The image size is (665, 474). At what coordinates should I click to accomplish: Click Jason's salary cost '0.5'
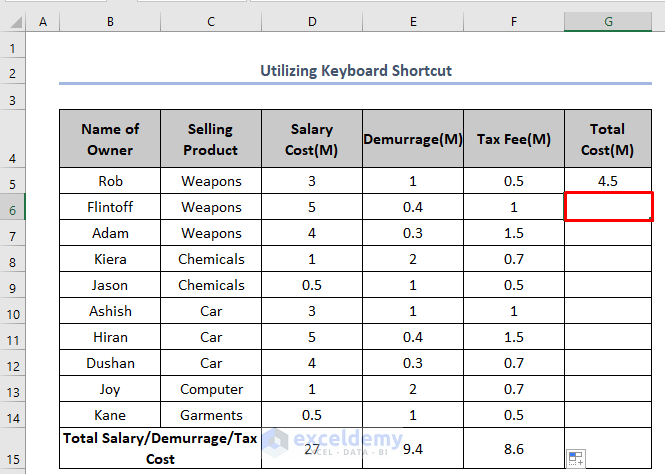click(x=312, y=285)
